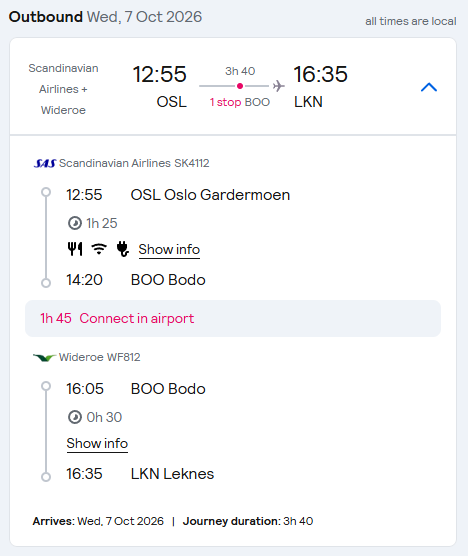The width and height of the screenshot is (468, 556).
Task: Click the Wideroe airline logo
Action: pyautogui.click(x=44, y=357)
